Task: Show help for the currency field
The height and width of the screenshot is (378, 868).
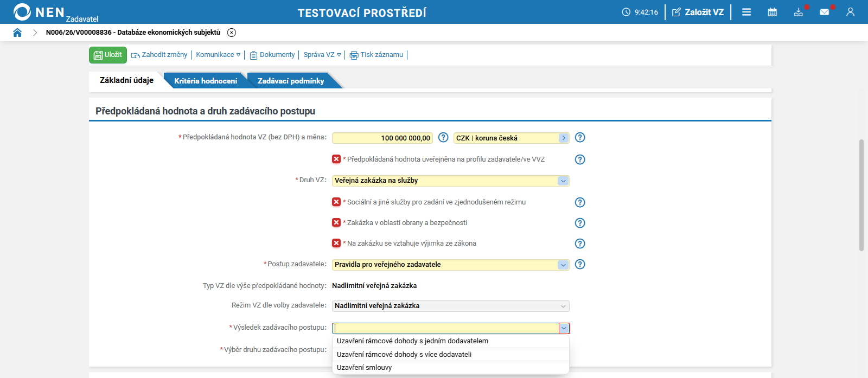Action: click(580, 137)
